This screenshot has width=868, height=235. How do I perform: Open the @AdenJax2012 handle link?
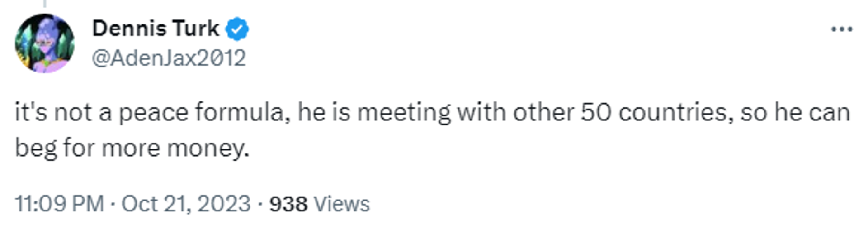coord(169,58)
